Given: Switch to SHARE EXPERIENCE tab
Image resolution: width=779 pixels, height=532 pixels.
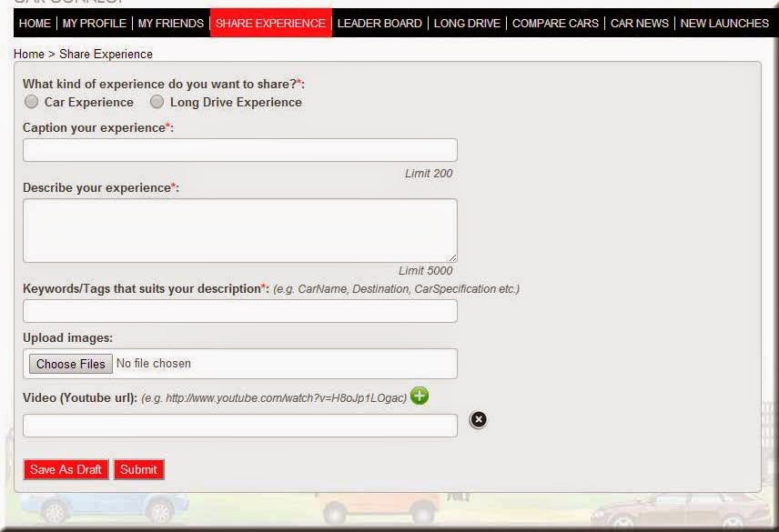Looking at the screenshot, I should click(x=271, y=24).
